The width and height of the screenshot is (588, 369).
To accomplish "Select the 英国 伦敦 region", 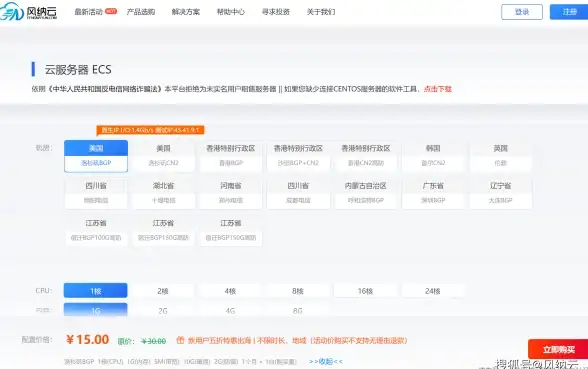I will (500, 156).
